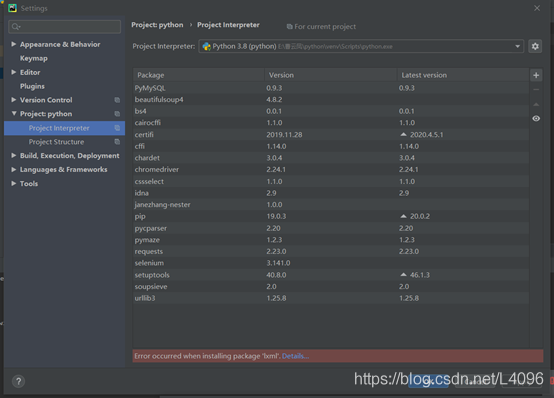Select the requests package row
This screenshot has height=398, width=554.
(x=331, y=251)
